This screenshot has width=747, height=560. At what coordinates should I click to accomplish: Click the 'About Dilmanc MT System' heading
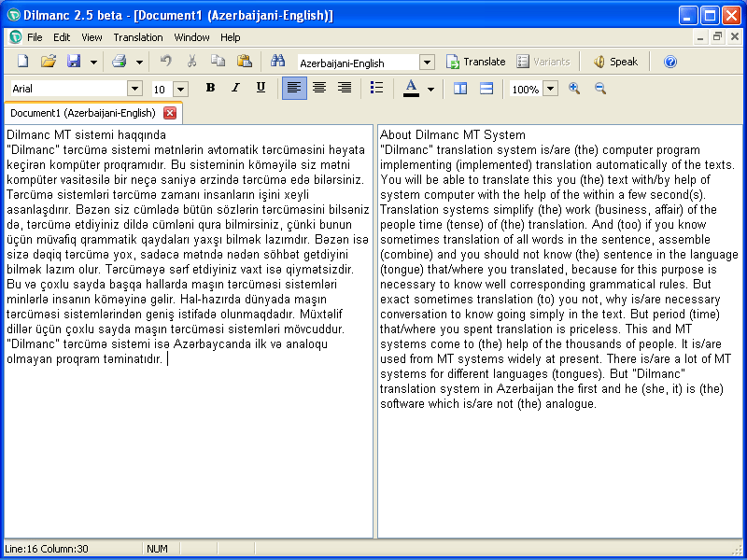coord(453,135)
